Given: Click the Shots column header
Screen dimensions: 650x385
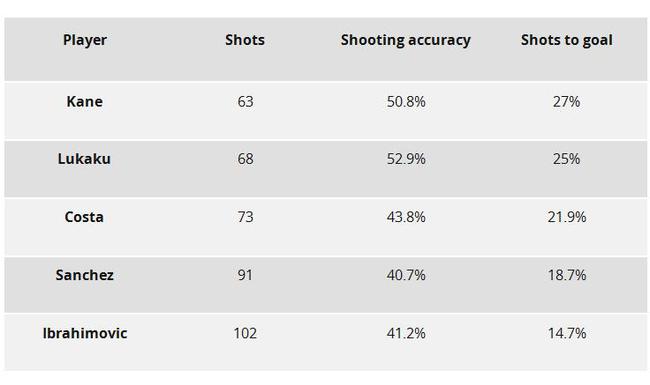Looking at the screenshot, I should (245, 40).
